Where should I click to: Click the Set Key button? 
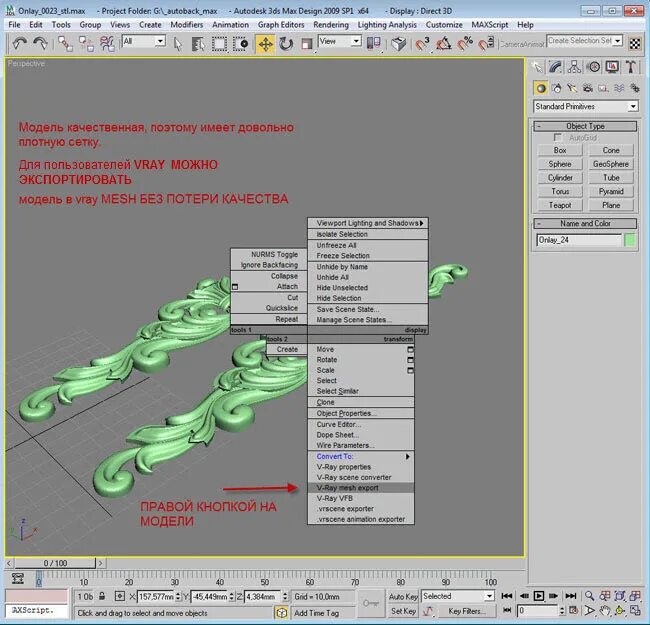click(x=403, y=611)
